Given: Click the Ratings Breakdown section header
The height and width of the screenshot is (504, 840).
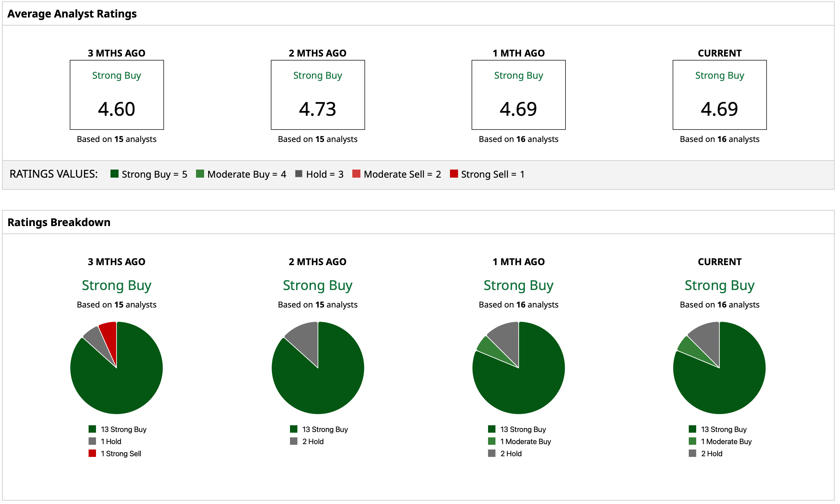Looking at the screenshot, I should click(x=59, y=222).
